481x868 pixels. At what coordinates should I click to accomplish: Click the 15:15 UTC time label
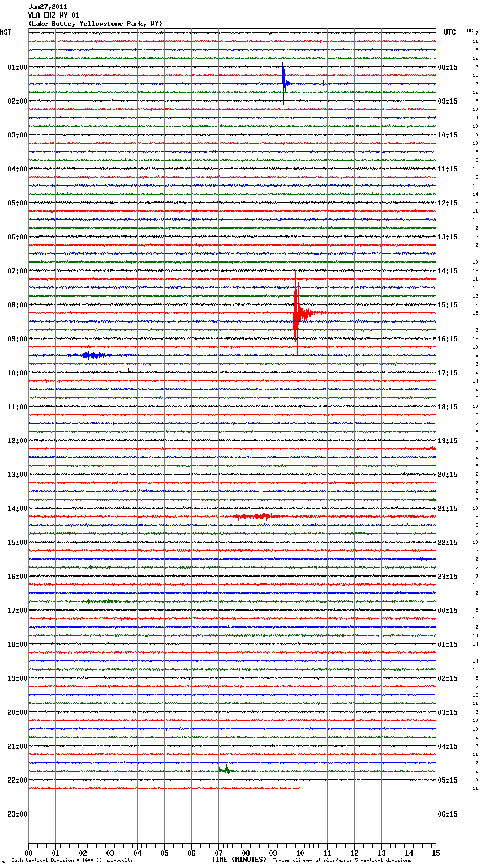tap(448, 305)
